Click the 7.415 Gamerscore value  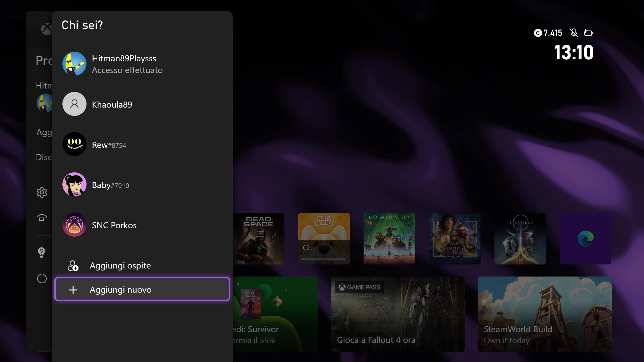point(553,33)
